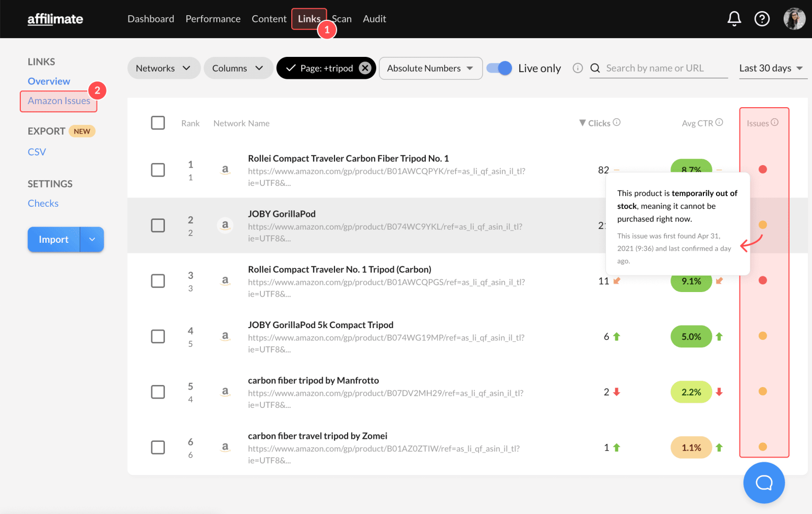Click the orange issue dot for Zomei tripod

763,447
